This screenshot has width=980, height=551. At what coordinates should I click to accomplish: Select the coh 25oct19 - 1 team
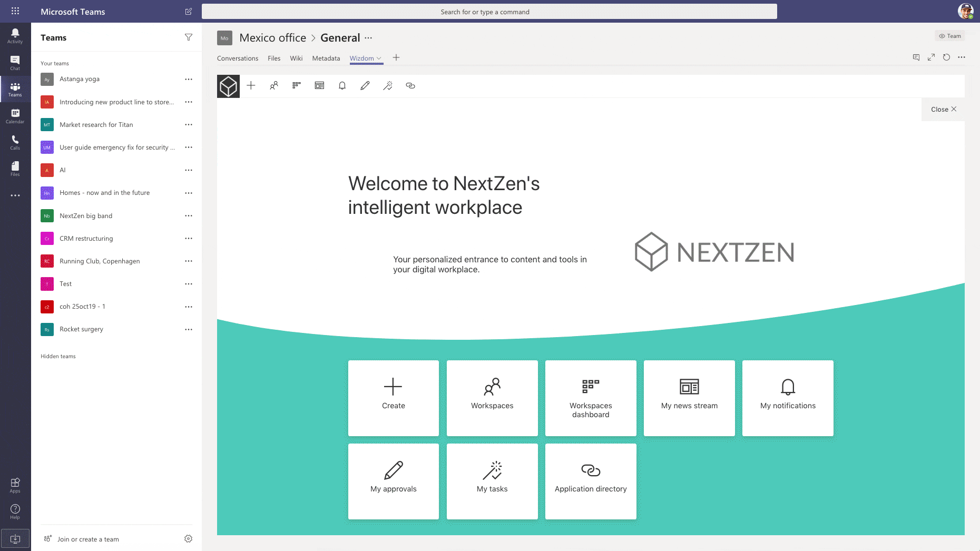point(116,307)
